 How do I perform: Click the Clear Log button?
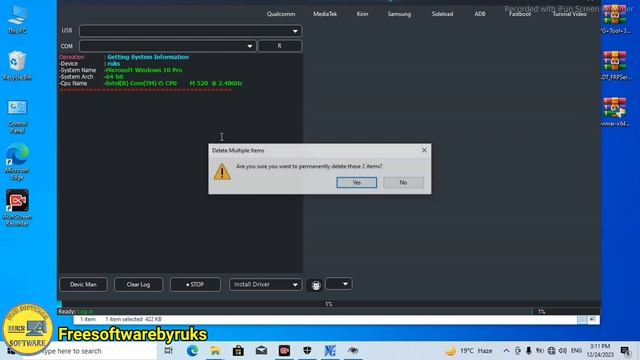click(x=138, y=284)
